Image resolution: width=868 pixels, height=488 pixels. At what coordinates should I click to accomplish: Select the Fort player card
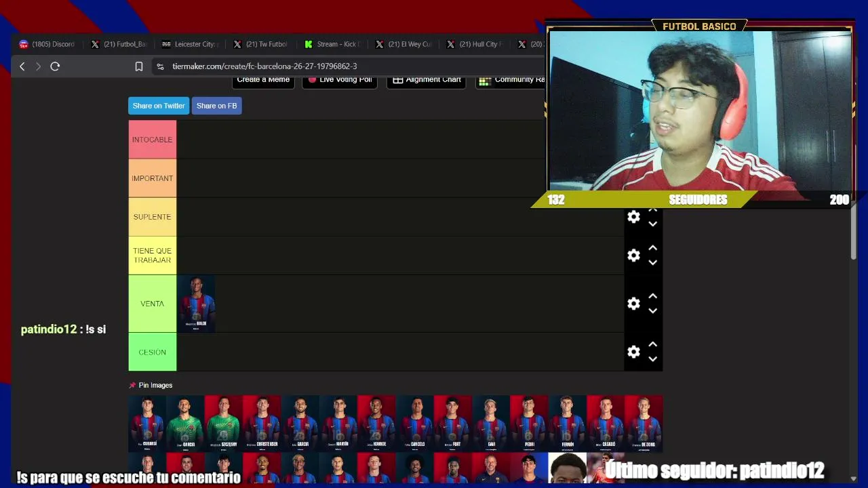(452, 424)
